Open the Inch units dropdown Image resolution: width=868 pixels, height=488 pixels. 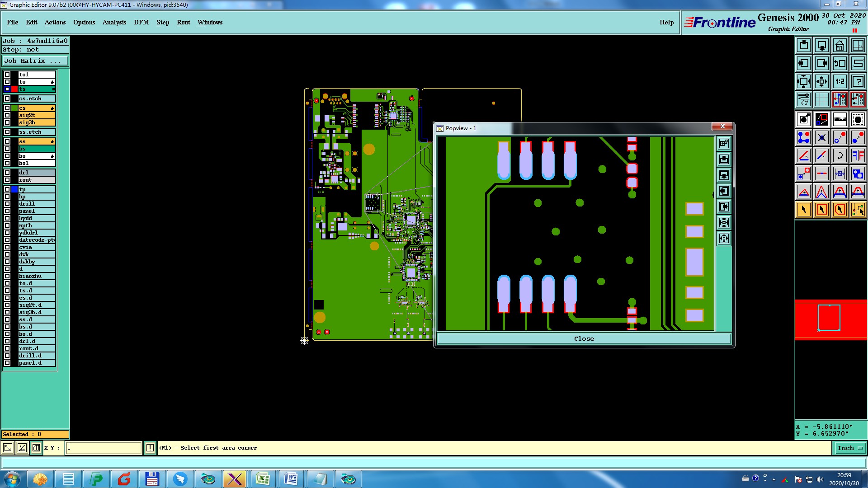850,448
